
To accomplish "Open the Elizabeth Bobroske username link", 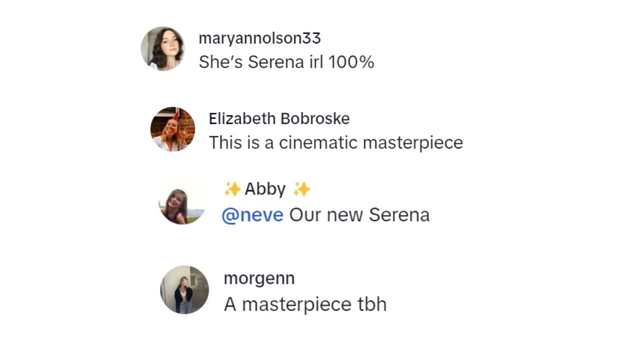I will point(279,119).
